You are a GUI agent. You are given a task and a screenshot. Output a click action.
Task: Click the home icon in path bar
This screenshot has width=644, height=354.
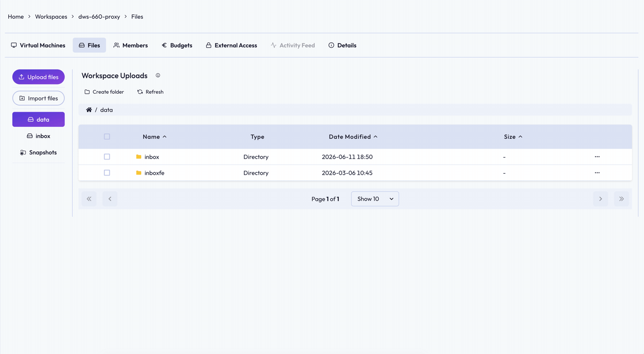pos(89,110)
